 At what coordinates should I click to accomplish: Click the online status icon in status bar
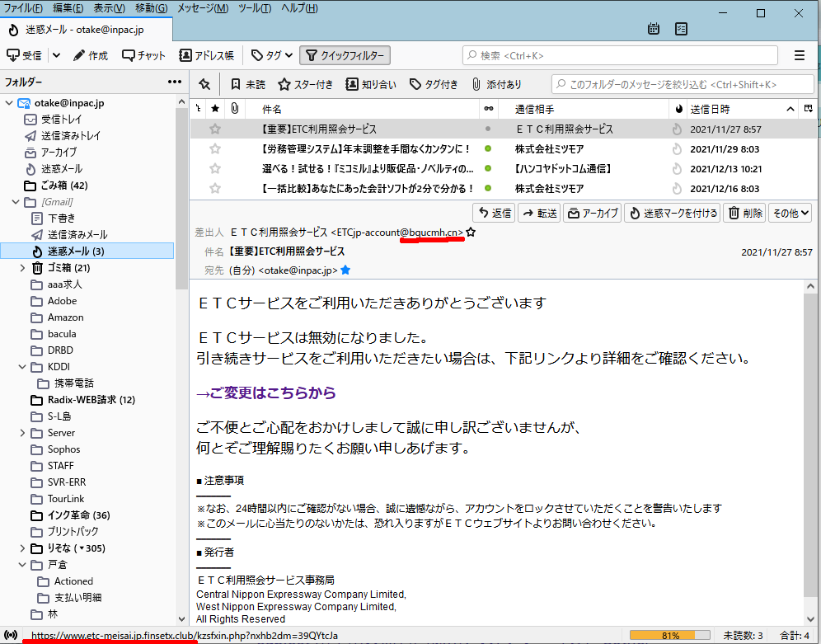coord(11,635)
